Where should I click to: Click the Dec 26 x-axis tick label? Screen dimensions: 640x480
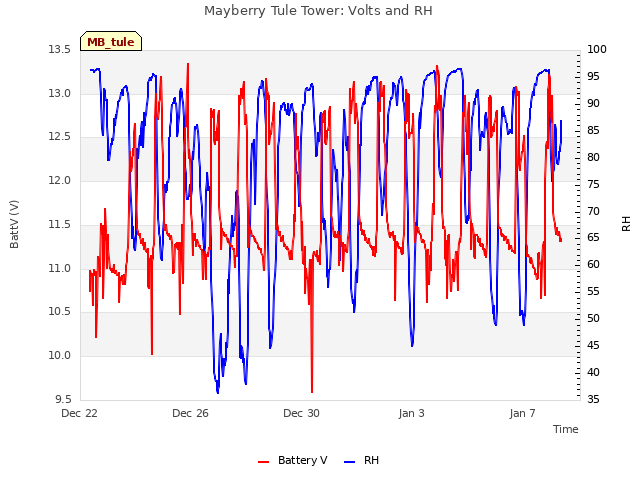[x=190, y=413]
